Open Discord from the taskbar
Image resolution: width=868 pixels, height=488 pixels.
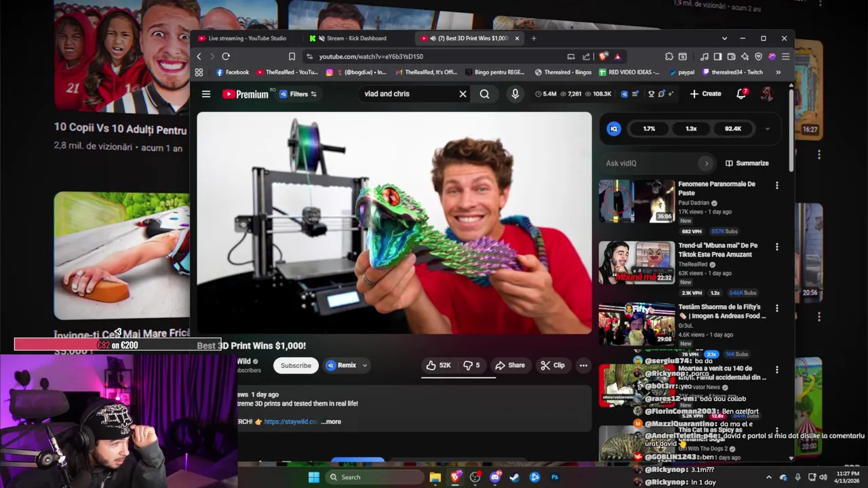pos(495,477)
